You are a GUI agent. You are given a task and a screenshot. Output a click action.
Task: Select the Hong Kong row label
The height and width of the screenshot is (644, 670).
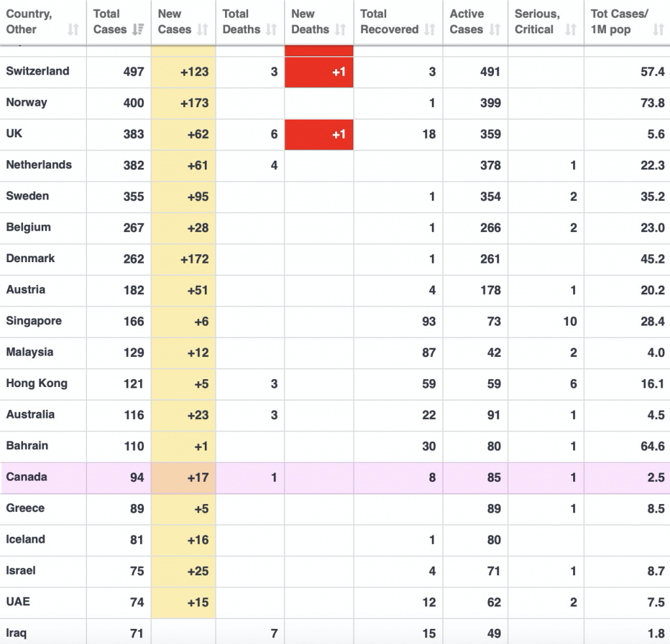(x=37, y=383)
